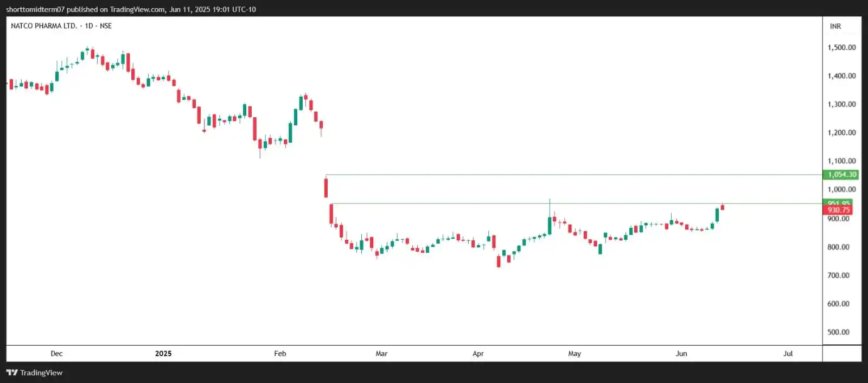This screenshot has width=868, height=383.
Task: Click the Mar label on time axis
Action: 381,353
